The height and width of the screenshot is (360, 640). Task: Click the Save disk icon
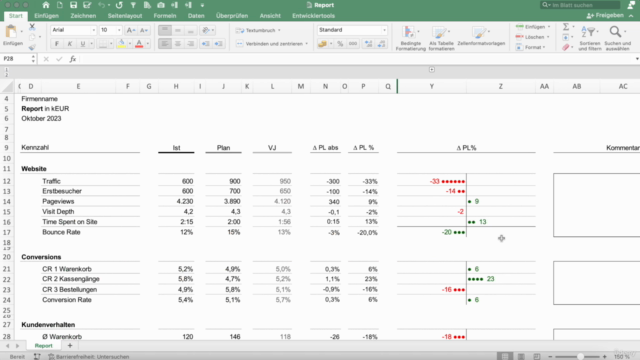click(x=73, y=5)
